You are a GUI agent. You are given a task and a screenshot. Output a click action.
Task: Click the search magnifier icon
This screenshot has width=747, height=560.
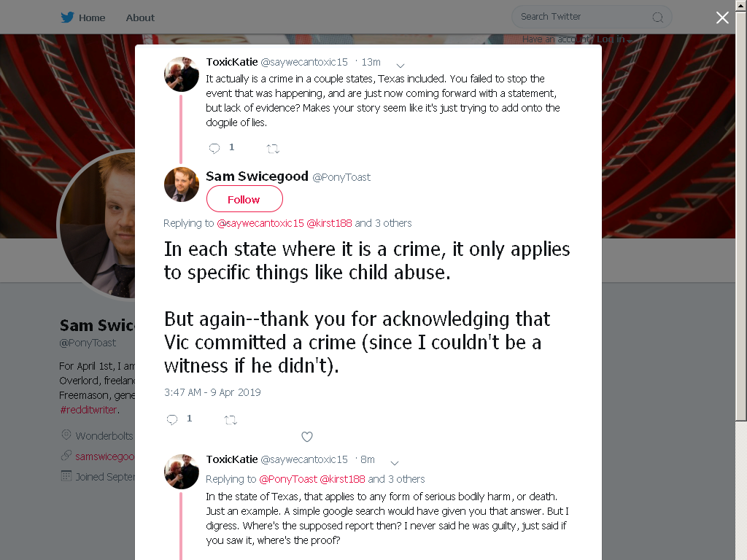coord(658,17)
